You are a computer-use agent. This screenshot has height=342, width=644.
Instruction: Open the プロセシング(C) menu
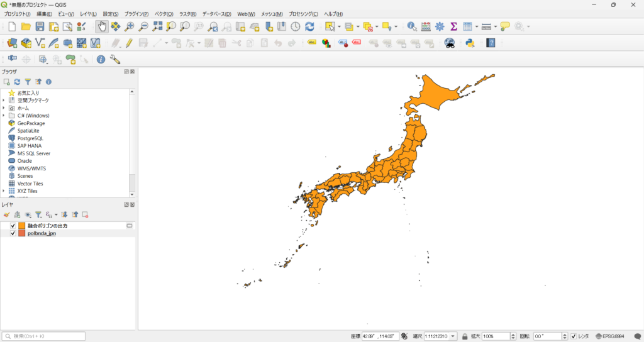point(303,14)
